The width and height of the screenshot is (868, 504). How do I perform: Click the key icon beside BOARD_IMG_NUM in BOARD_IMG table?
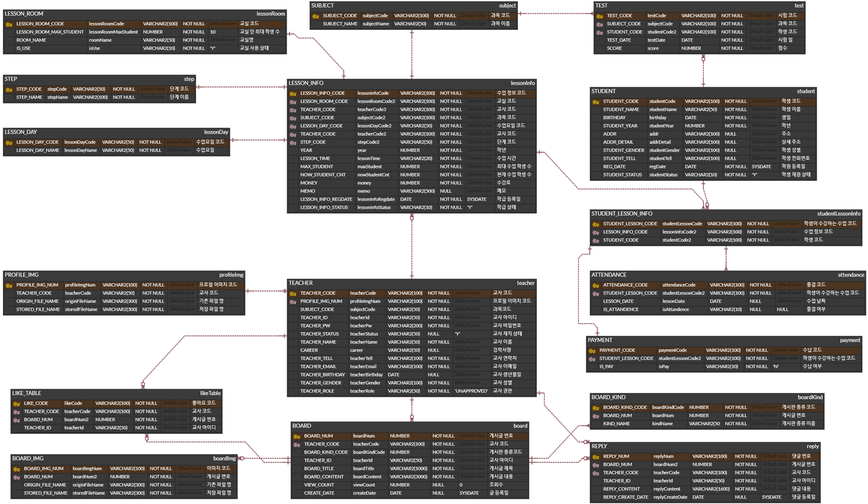[17, 469]
